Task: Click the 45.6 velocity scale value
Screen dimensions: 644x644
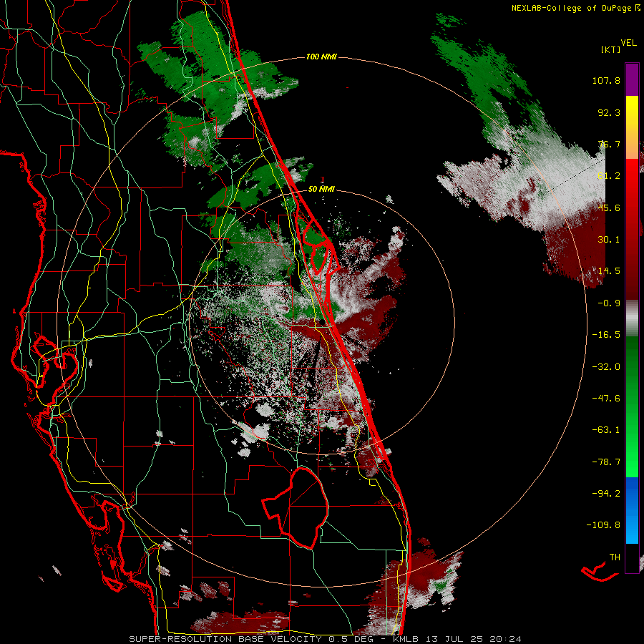Action: 609,208
